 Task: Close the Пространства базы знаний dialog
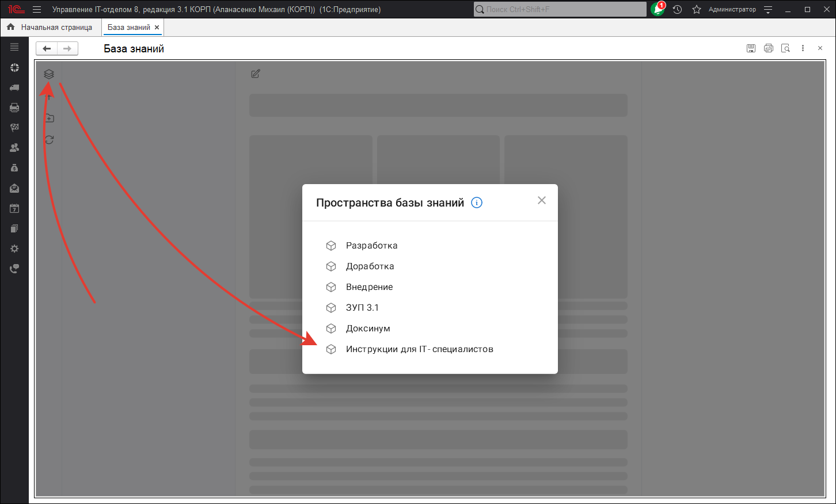tap(541, 200)
